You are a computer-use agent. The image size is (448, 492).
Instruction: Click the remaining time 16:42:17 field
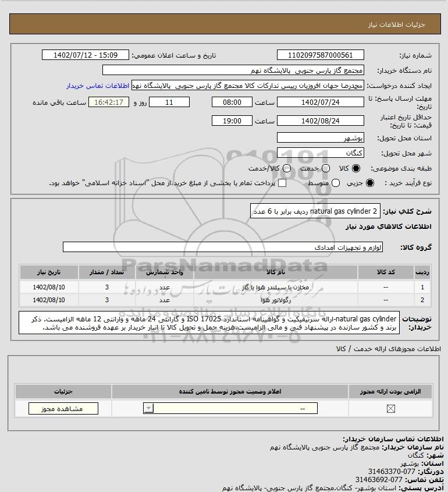pyautogui.click(x=108, y=102)
